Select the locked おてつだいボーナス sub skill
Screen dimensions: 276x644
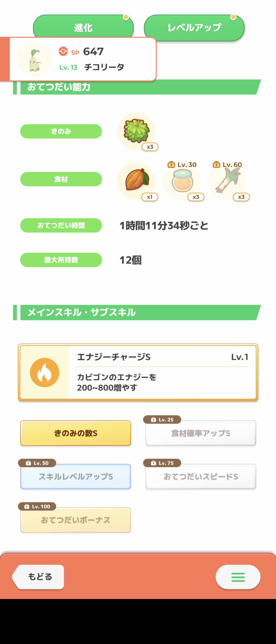point(76,520)
